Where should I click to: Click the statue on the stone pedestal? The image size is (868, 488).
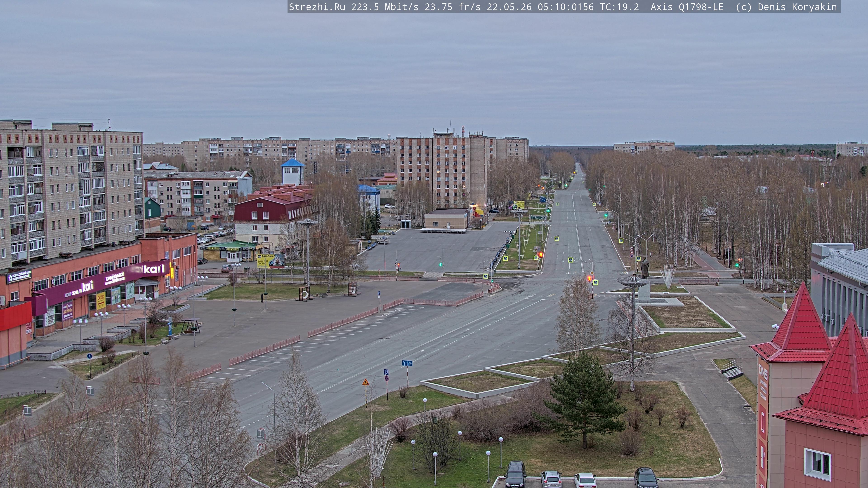click(x=645, y=268)
